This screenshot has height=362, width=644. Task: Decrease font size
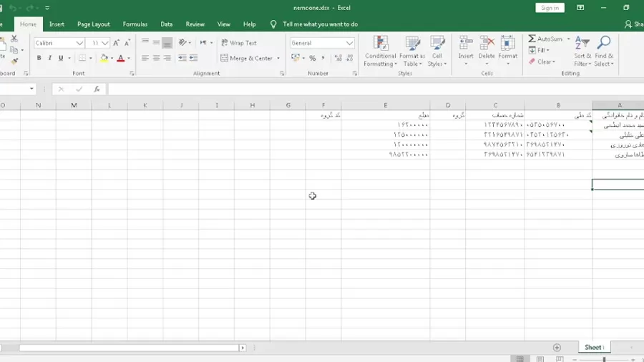pyautogui.click(x=127, y=43)
